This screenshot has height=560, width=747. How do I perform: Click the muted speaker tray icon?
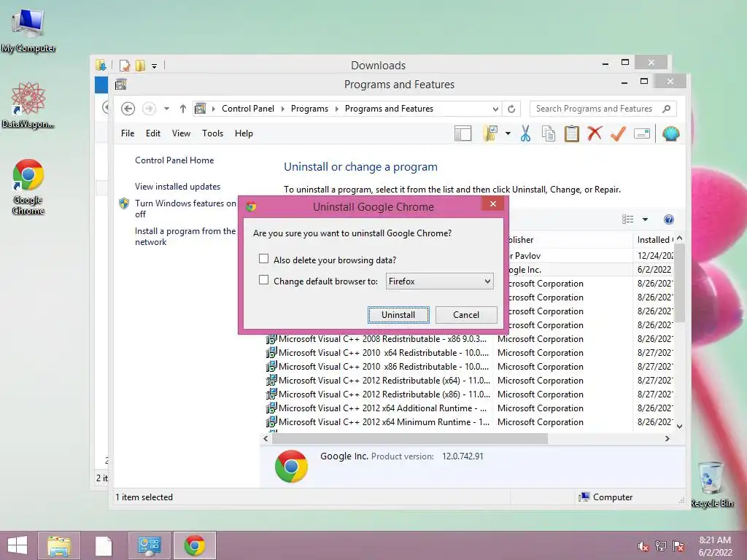click(x=643, y=546)
